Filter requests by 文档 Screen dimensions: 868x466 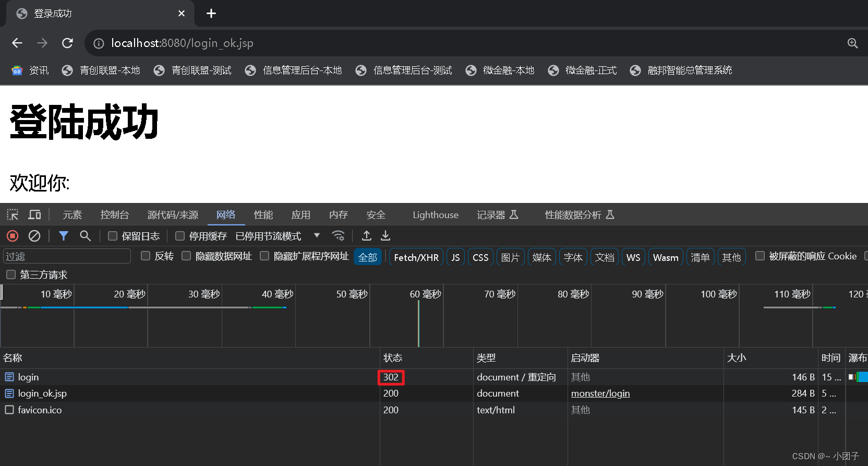click(x=604, y=257)
